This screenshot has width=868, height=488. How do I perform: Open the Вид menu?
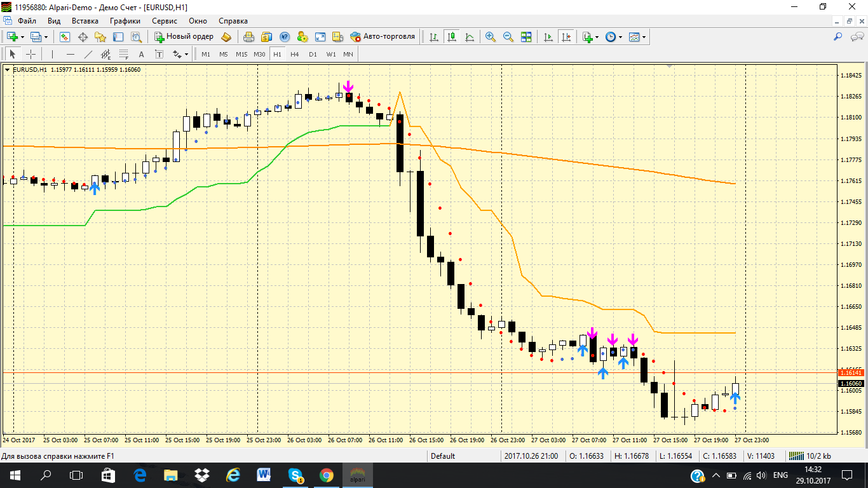coord(54,21)
